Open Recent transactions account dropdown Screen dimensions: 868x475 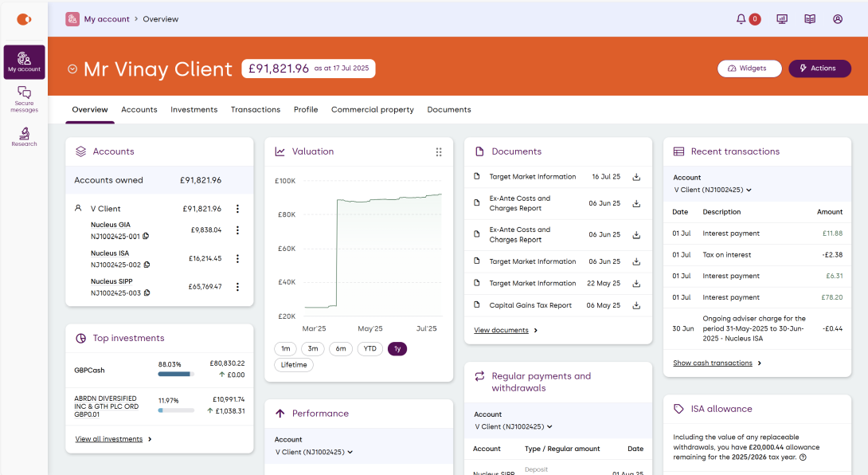click(713, 190)
